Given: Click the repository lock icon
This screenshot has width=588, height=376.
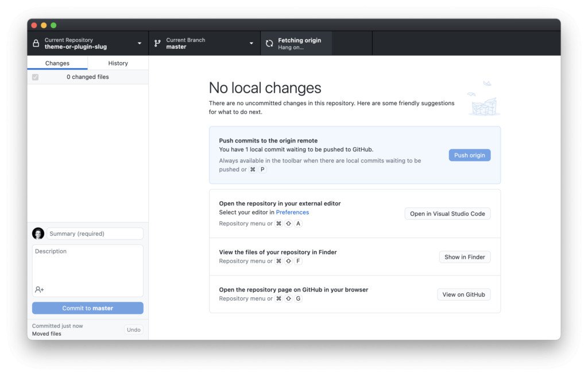Looking at the screenshot, I should point(36,43).
